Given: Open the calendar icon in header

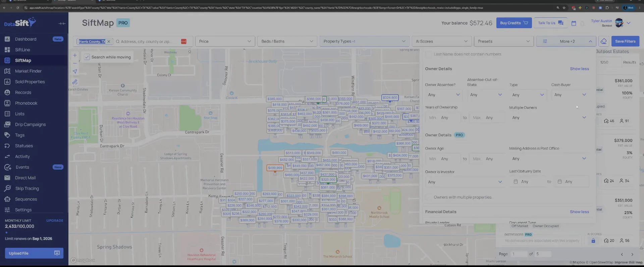Looking at the screenshot, I should point(574,23).
